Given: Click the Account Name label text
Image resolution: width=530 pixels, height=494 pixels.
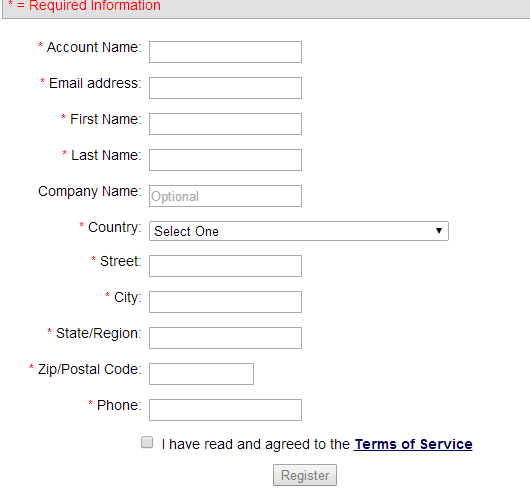Looking at the screenshot, I should [94, 47].
